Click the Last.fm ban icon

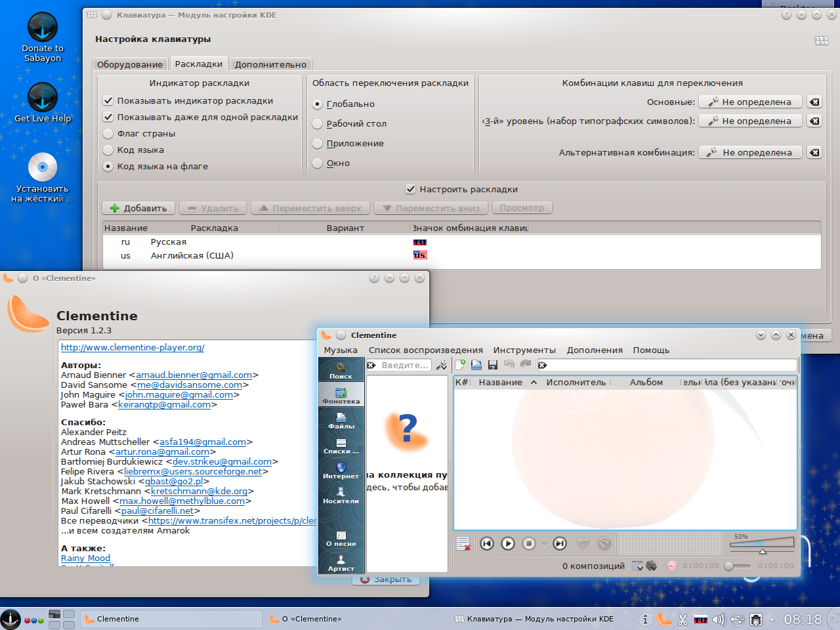pyautogui.click(x=604, y=543)
